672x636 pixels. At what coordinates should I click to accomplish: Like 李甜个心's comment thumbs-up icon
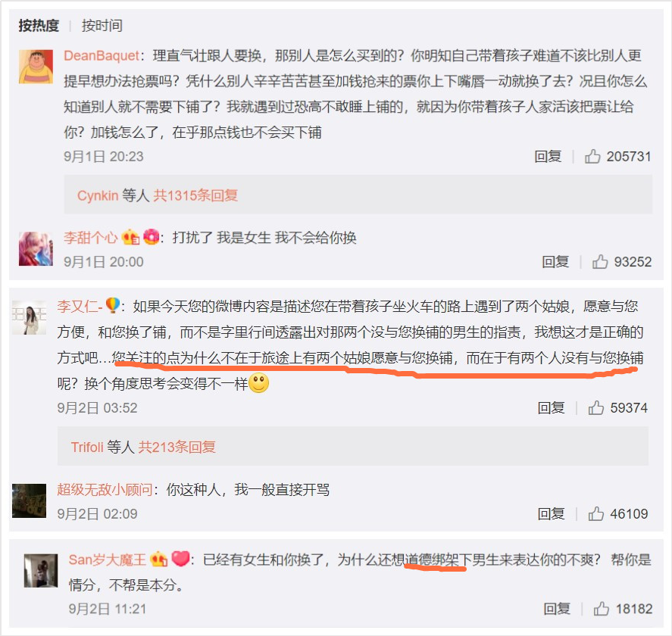tap(600, 261)
